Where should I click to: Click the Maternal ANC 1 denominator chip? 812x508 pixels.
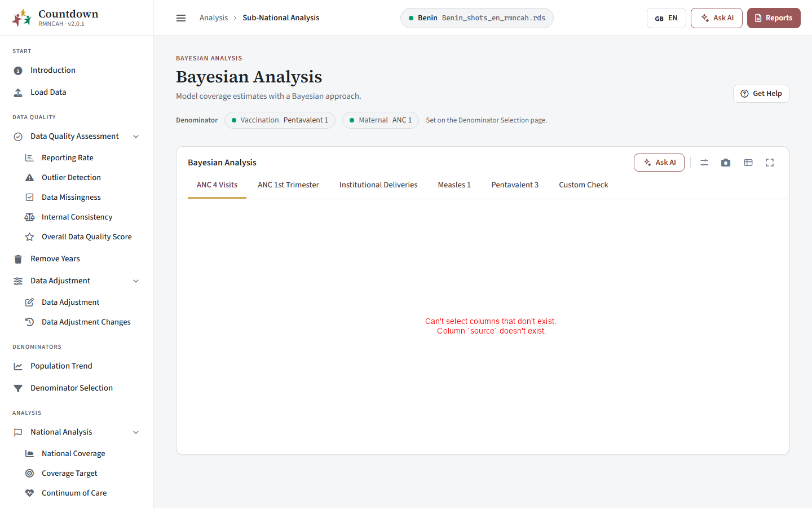tap(381, 120)
